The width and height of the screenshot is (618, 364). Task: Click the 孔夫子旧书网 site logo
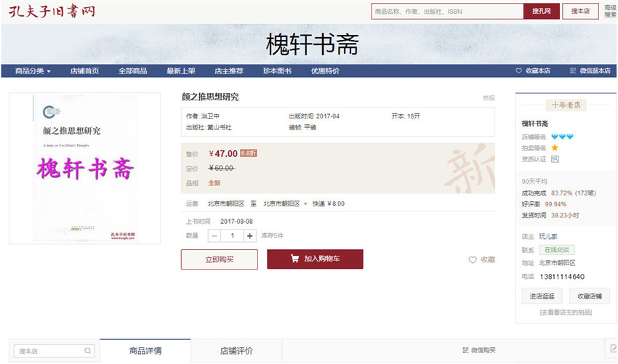(x=52, y=11)
